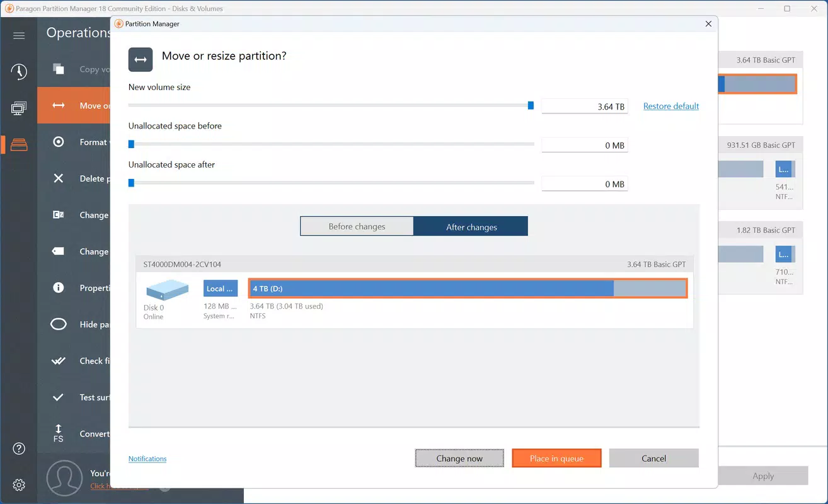Switch to the After changes tab
Screen dimensions: 828x504
click(471, 226)
